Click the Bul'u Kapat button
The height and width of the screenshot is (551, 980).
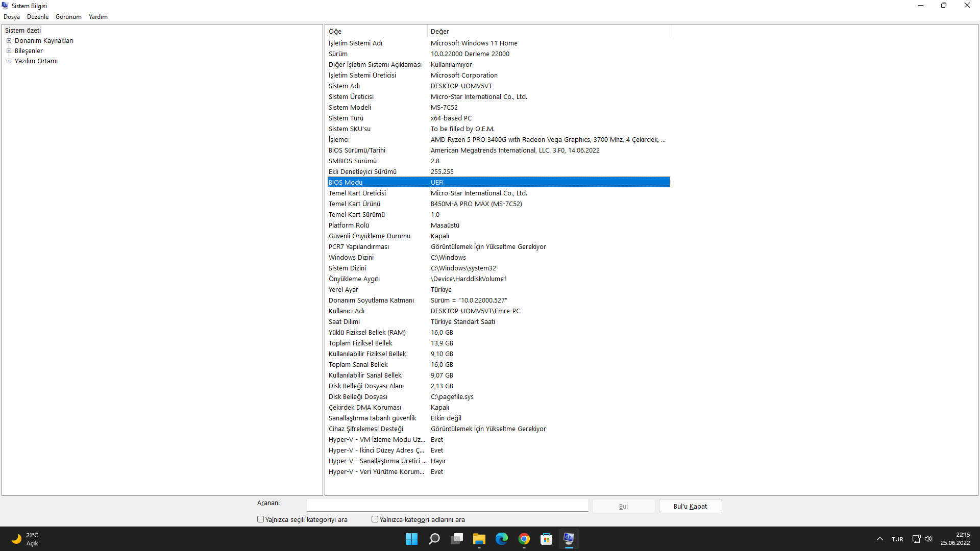pyautogui.click(x=690, y=506)
